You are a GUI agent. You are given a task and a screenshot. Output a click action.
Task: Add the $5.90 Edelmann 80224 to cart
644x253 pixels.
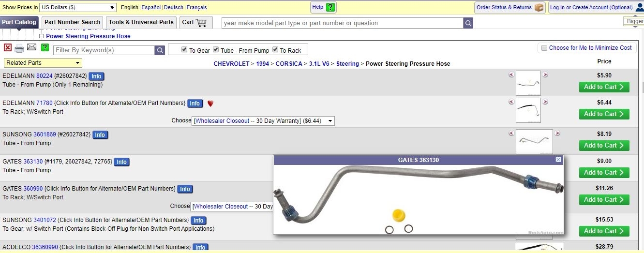click(604, 87)
